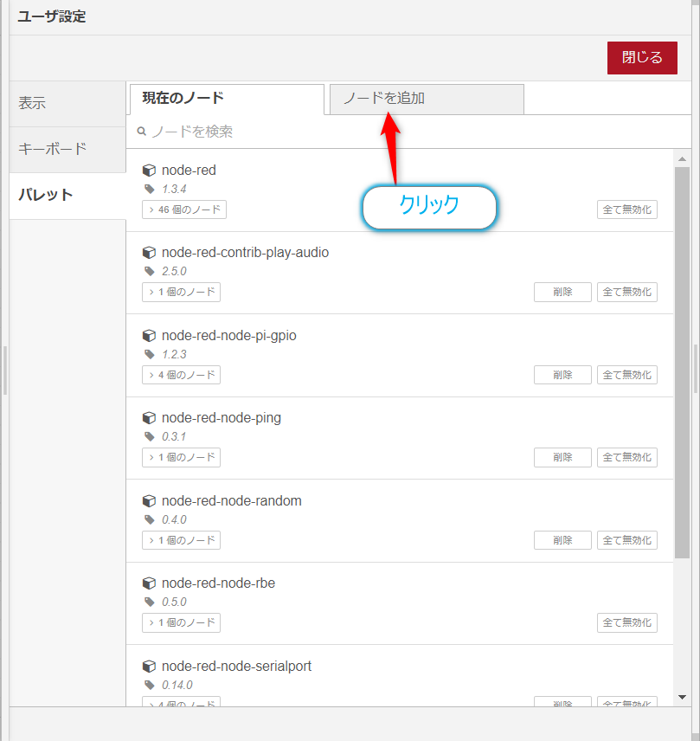This screenshot has height=741, width=700.
Task: Disable all nodes of node-red-node-rbe
Action: [x=627, y=623]
